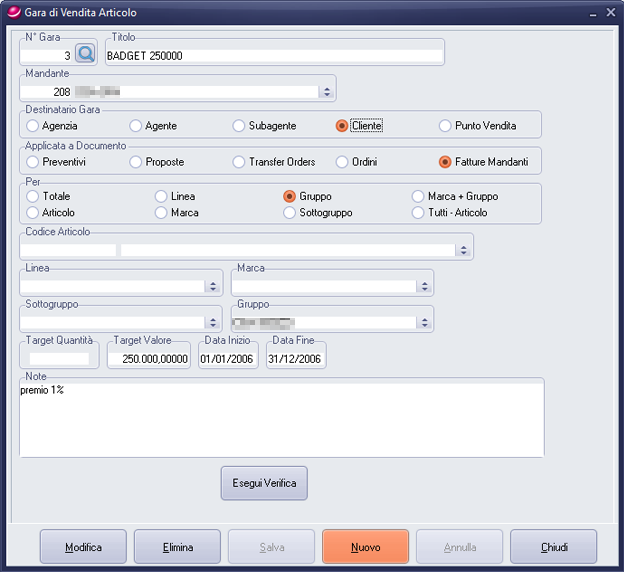Select the Ordini document option

342,162
